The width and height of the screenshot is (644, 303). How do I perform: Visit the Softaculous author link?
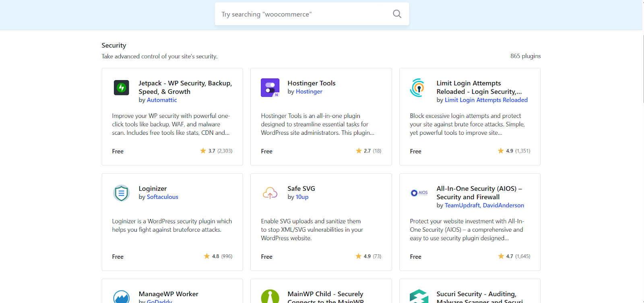[163, 197]
